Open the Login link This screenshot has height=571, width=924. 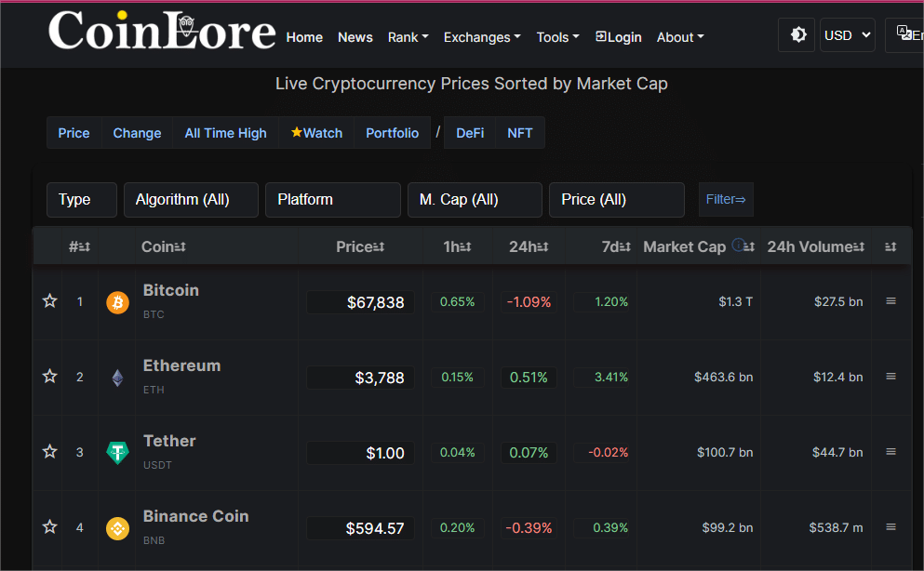[618, 37]
